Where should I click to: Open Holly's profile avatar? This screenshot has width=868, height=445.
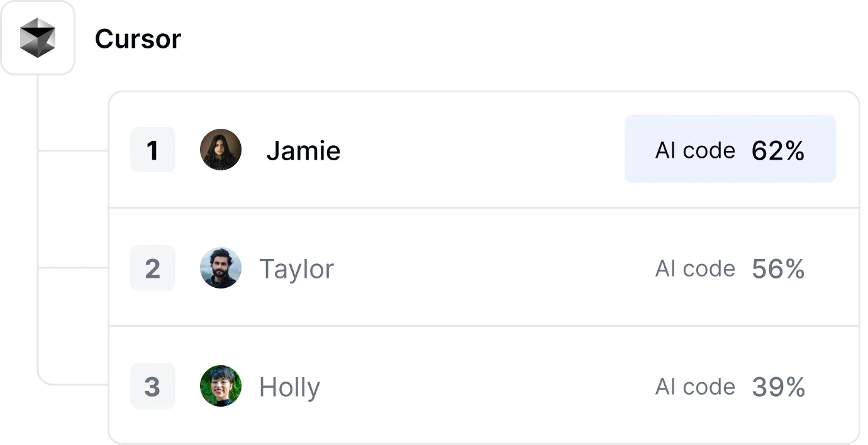point(221,386)
